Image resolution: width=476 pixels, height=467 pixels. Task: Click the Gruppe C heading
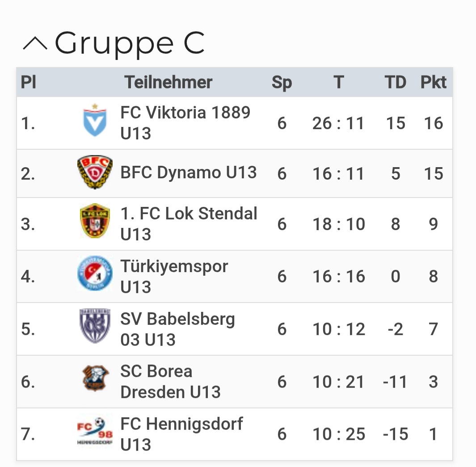[130, 43]
